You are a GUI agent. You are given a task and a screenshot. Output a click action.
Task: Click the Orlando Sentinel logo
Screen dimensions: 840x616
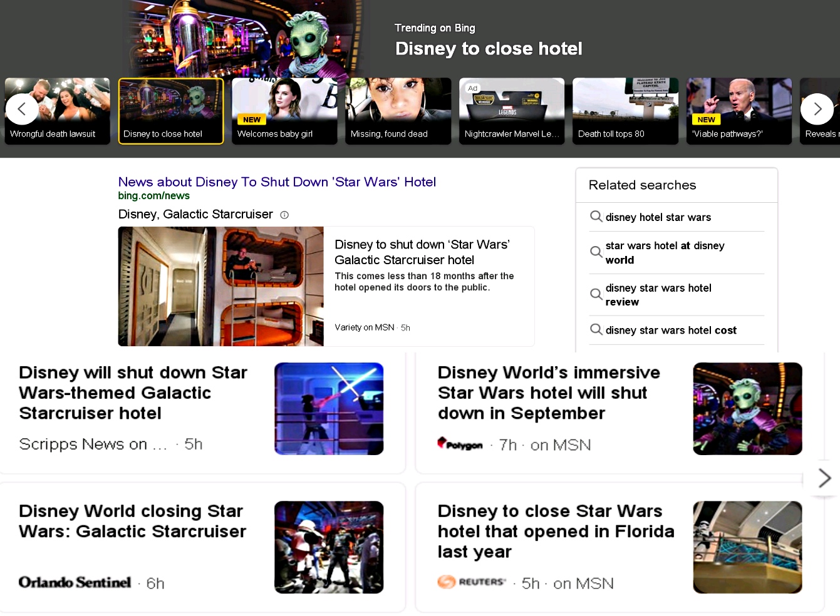tap(75, 582)
